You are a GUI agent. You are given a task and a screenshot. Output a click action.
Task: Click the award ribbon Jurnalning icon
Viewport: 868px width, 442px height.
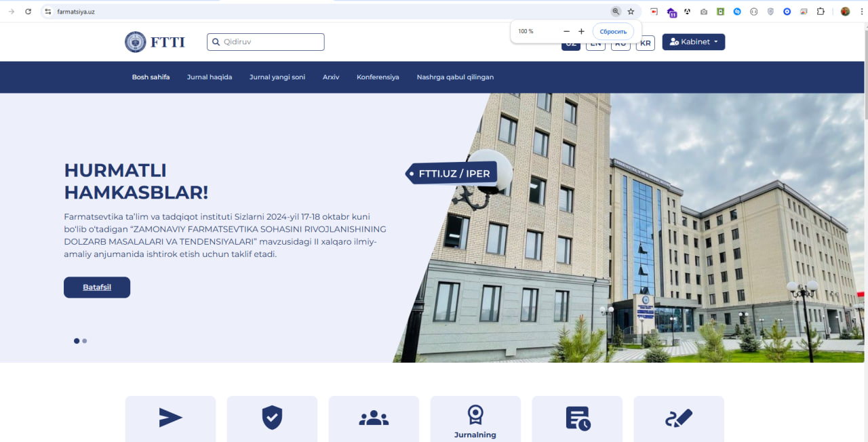click(x=475, y=415)
